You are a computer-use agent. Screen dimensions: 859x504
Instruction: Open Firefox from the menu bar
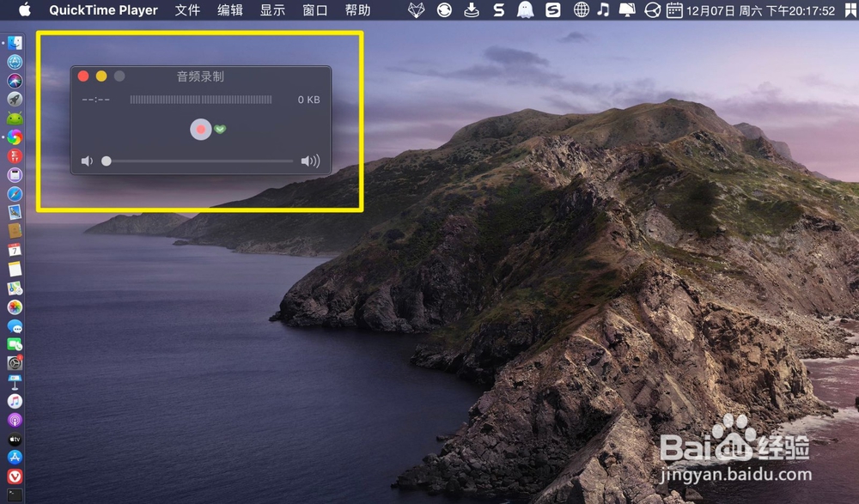click(x=417, y=10)
